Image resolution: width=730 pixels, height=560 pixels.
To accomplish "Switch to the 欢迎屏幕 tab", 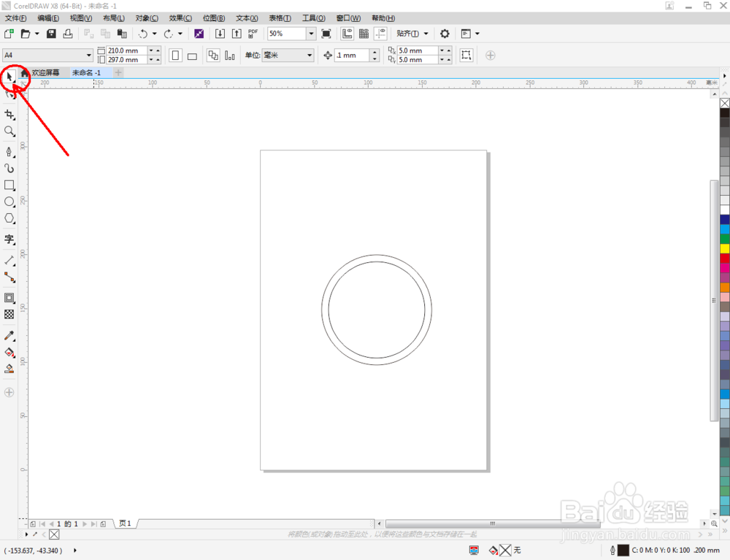I will pyautogui.click(x=45, y=72).
